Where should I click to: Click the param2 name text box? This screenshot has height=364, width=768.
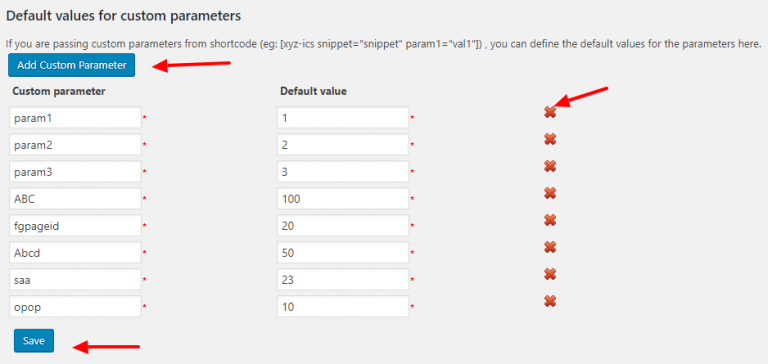coord(75,145)
